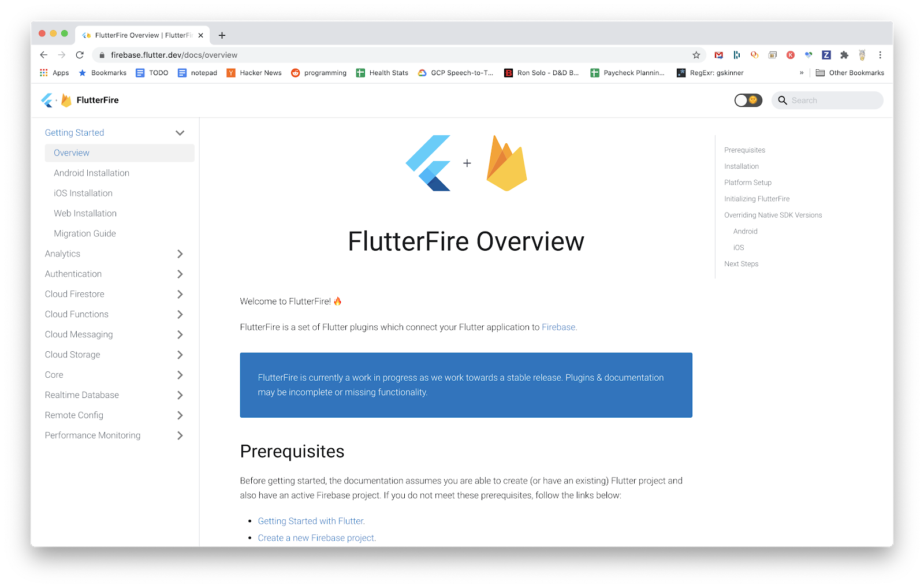Click the FlutterFire site title
This screenshot has height=588, width=924.
tap(98, 101)
